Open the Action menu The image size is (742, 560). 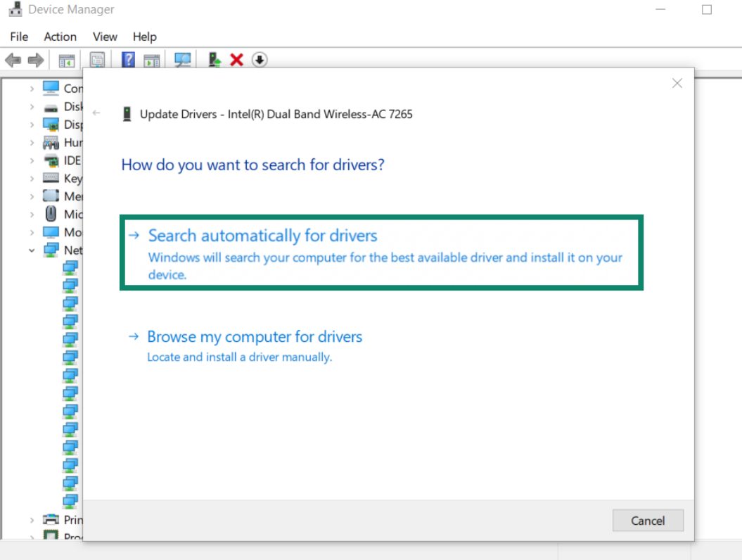(60, 37)
